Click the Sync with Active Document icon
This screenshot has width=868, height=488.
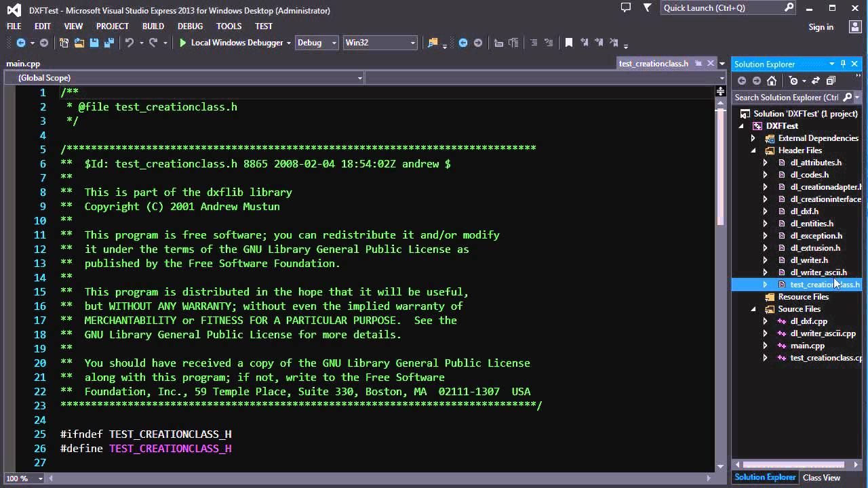(816, 81)
